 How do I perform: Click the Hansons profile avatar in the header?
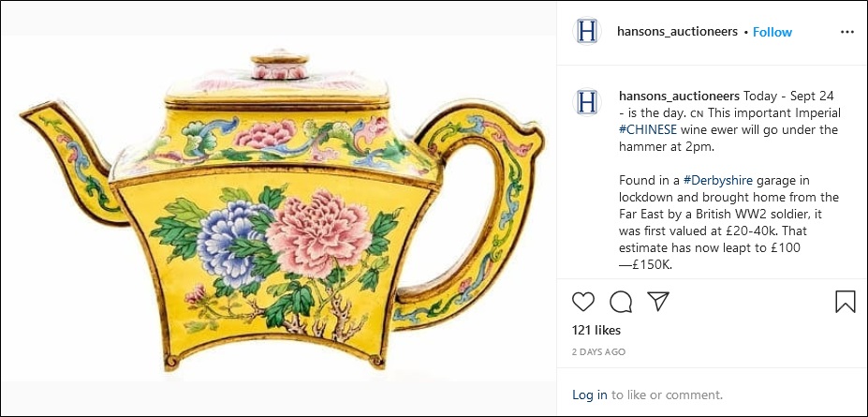coord(587,31)
